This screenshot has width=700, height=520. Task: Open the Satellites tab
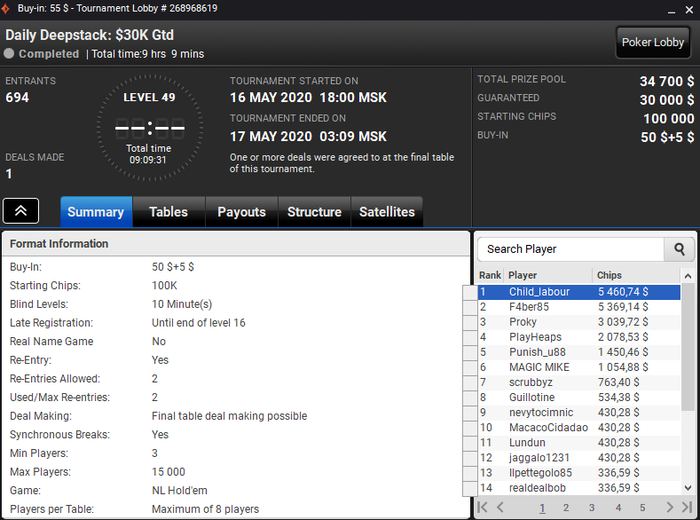(387, 212)
